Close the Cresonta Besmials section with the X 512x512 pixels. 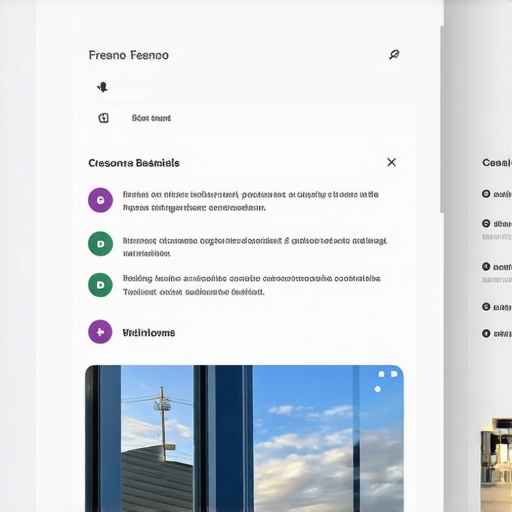tap(391, 162)
